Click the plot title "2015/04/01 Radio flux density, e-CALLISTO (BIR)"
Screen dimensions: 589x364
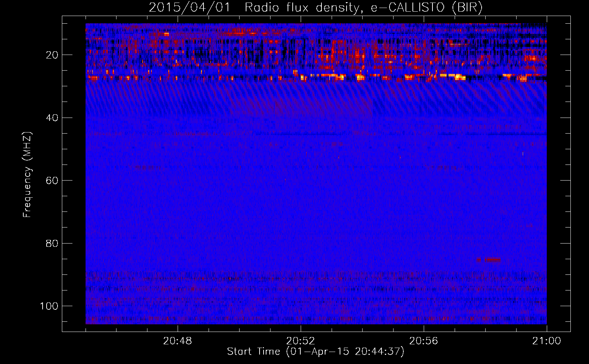pyautogui.click(x=316, y=8)
